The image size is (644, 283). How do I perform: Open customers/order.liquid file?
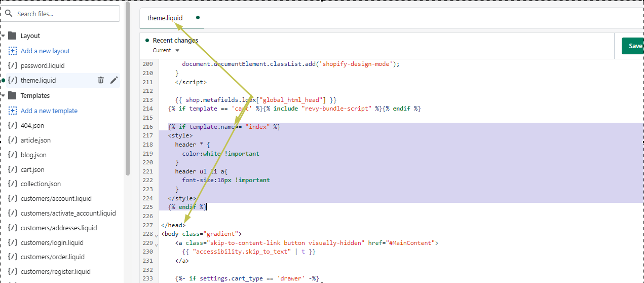tap(53, 257)
